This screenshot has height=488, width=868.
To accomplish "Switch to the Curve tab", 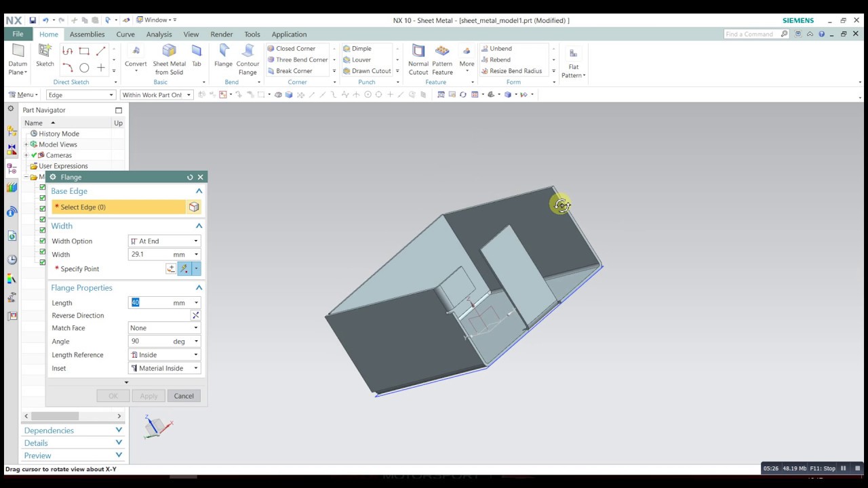I will pos(125,35).
